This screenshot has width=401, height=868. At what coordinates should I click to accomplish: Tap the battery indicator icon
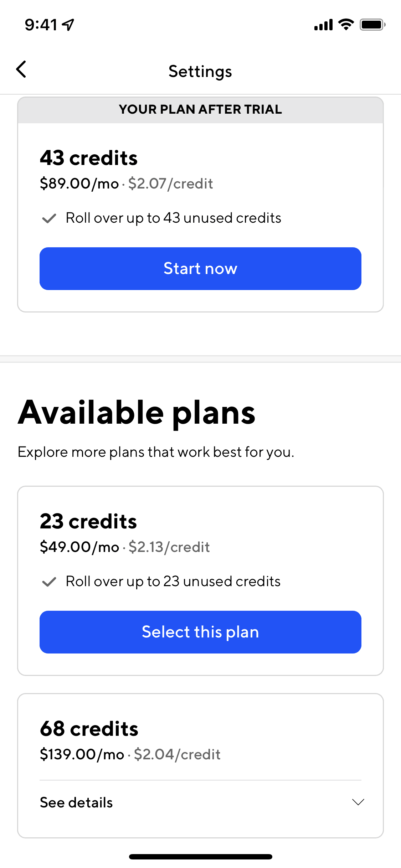pos(372,25)
